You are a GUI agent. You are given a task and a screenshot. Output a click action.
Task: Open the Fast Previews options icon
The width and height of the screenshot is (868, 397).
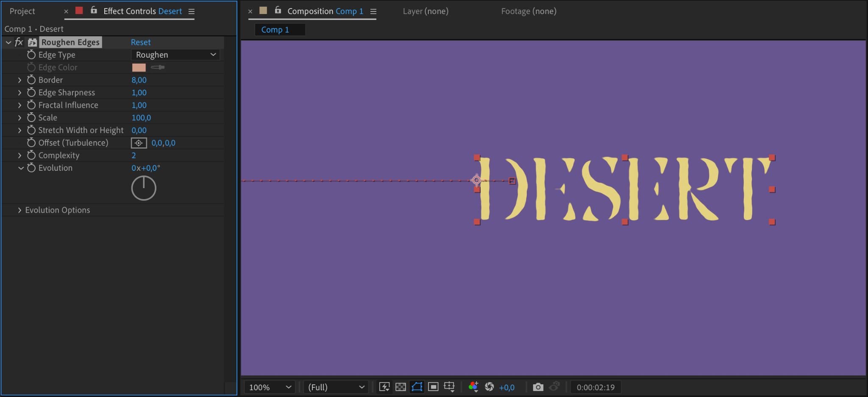(384, 387)
